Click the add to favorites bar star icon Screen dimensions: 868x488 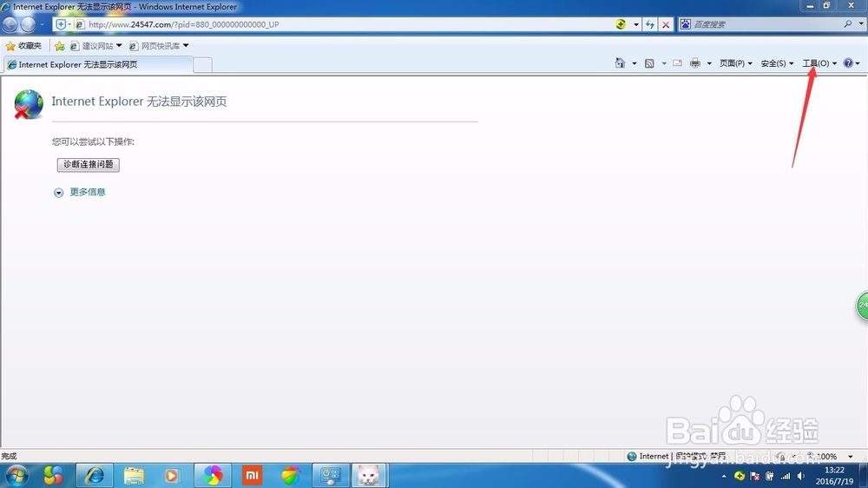59,46
